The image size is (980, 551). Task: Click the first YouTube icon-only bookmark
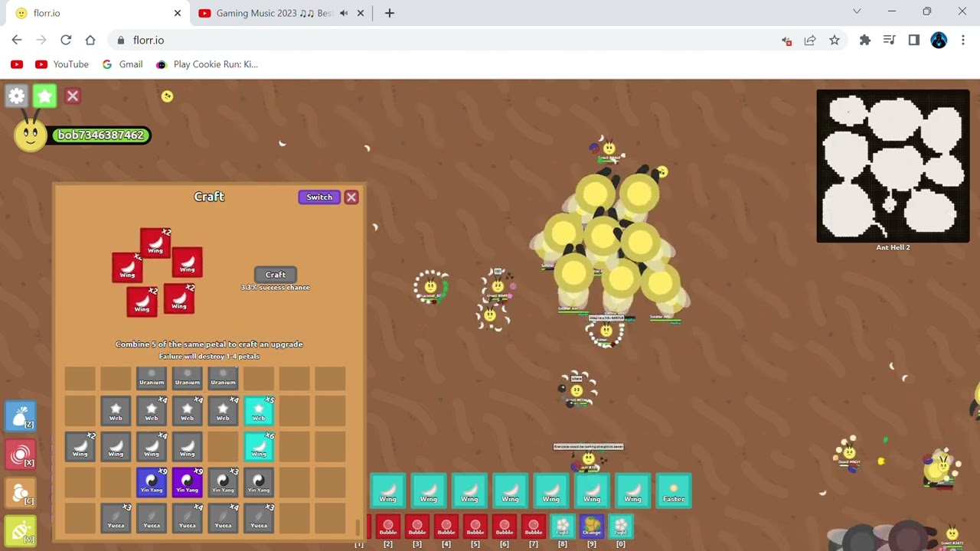click(x=17, y=64)
